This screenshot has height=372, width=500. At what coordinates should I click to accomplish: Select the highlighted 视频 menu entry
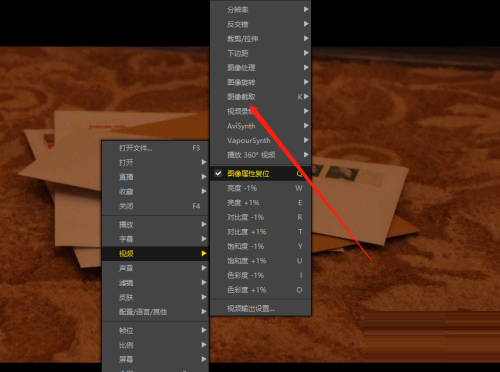point(155,254)
